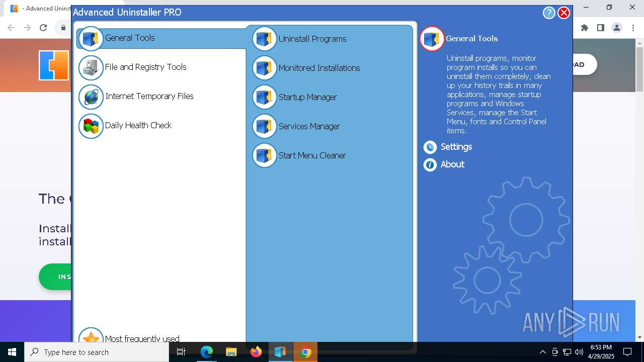
Task: Click the taskbar search box
Action: tap(97, 352)
